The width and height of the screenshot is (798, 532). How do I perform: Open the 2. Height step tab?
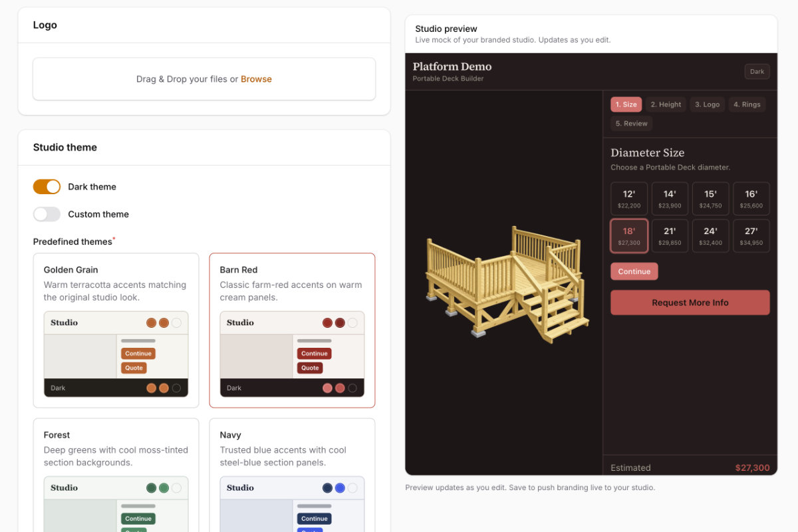click(x=666, y=104)
